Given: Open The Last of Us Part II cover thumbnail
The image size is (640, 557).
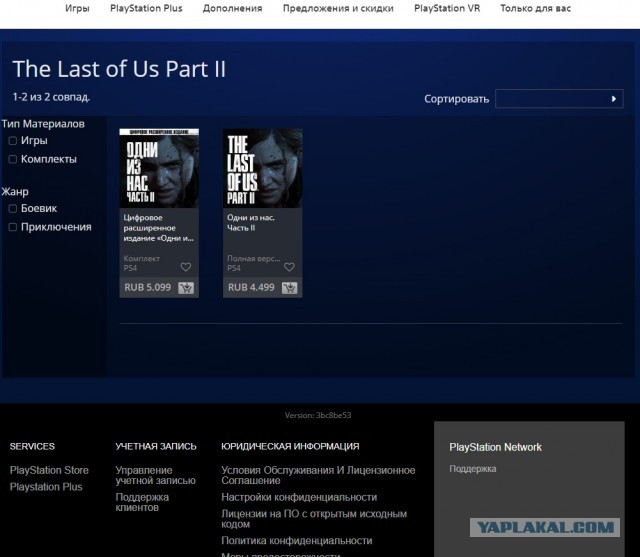Looking at the screenshot, I should click(263, 168).
